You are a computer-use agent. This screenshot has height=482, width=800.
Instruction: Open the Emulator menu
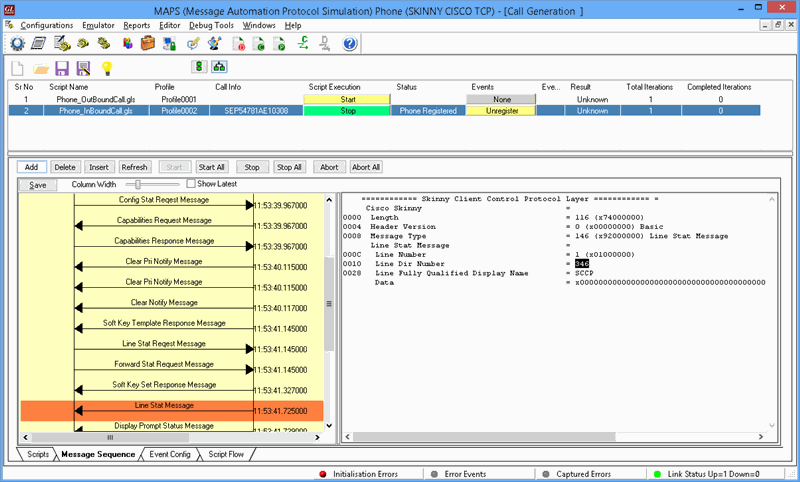pyautogui.click(x=98, y=25)
